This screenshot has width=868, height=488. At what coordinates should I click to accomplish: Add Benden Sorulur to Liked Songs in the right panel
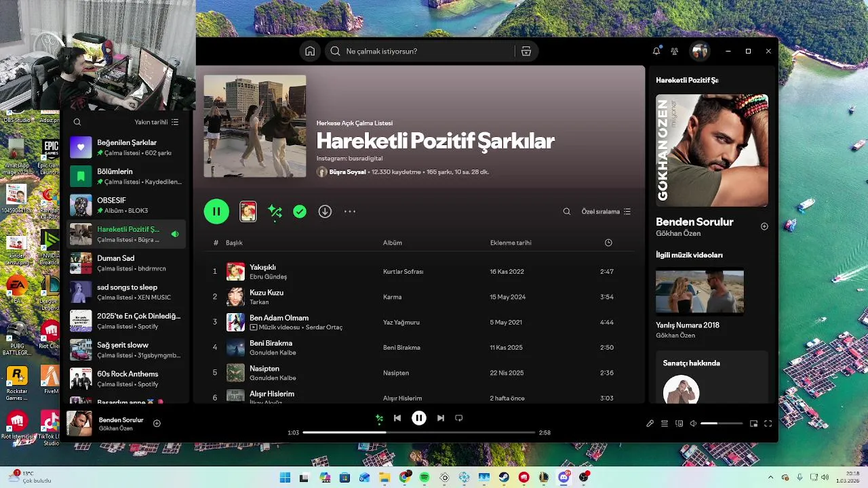click(764, 226)
